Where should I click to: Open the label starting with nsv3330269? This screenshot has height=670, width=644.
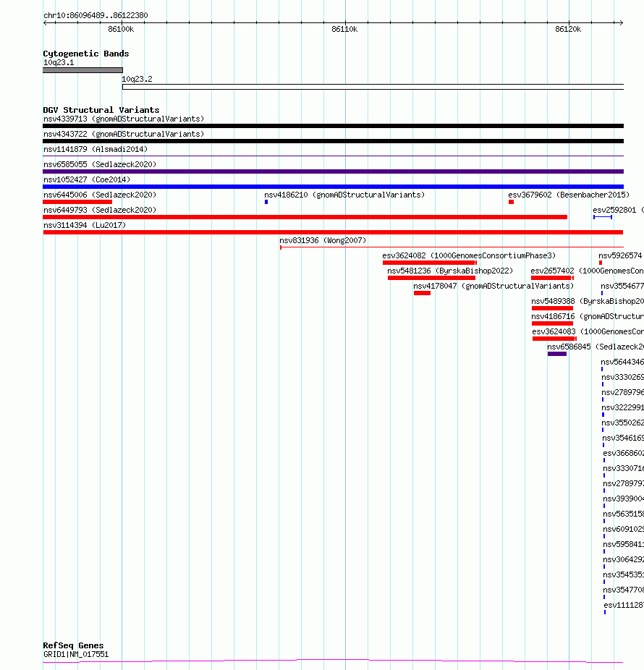click(622, 377)
